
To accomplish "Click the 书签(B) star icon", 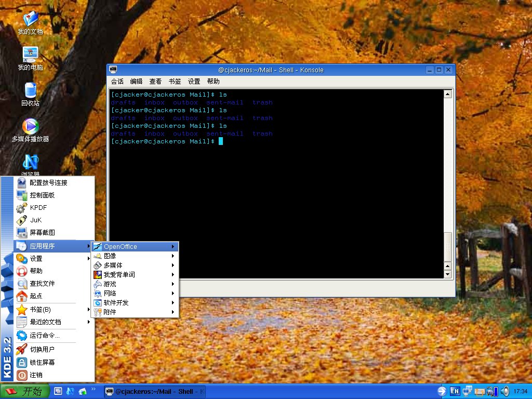I will click(22, 310).
